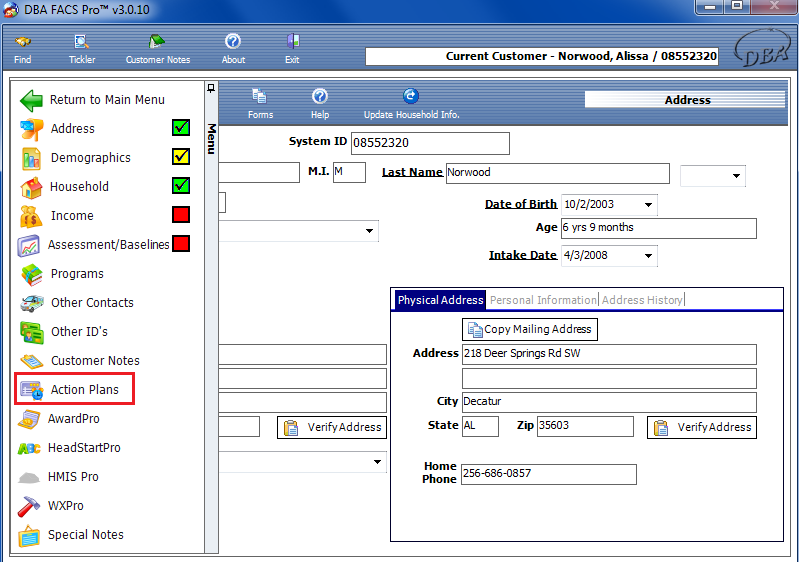799x562 pixels.
Task: Click the Forms documents icon
Action: coord(260,96)
